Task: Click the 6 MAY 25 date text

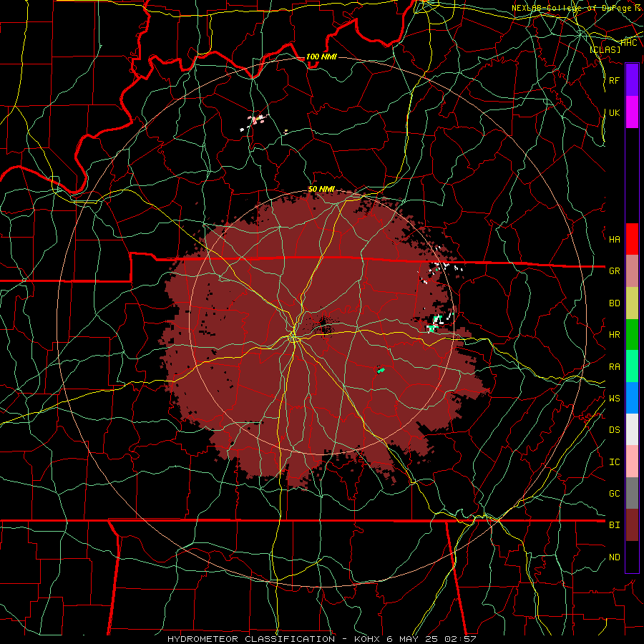Action: click(x=412, y=639)
